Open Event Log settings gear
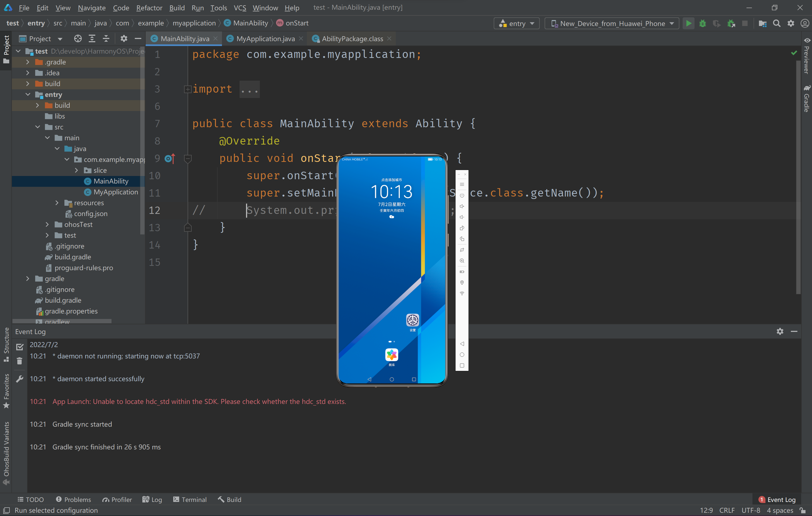 click(x=780, y=332)
